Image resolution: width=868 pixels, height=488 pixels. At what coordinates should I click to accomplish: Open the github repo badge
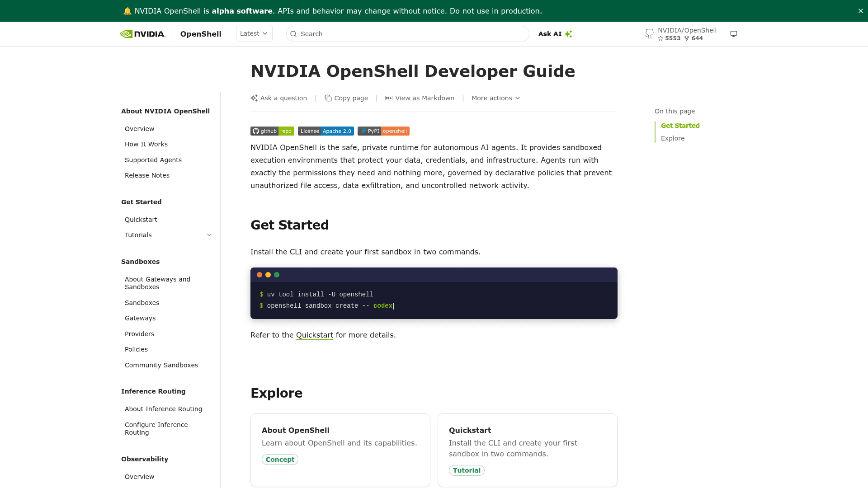click(272, 131)
